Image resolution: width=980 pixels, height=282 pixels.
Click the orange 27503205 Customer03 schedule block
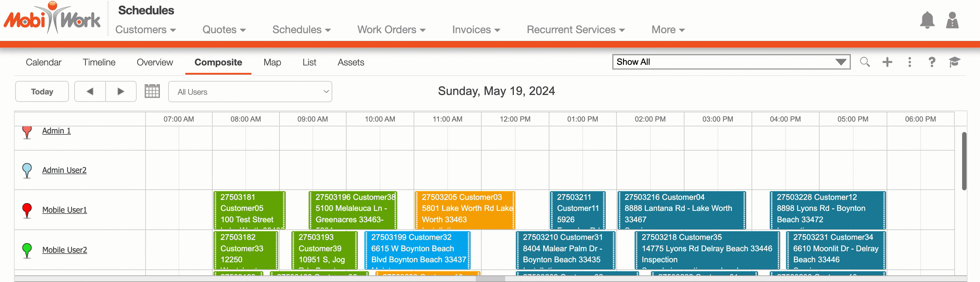pyautogui.click(x=465, y=210)
